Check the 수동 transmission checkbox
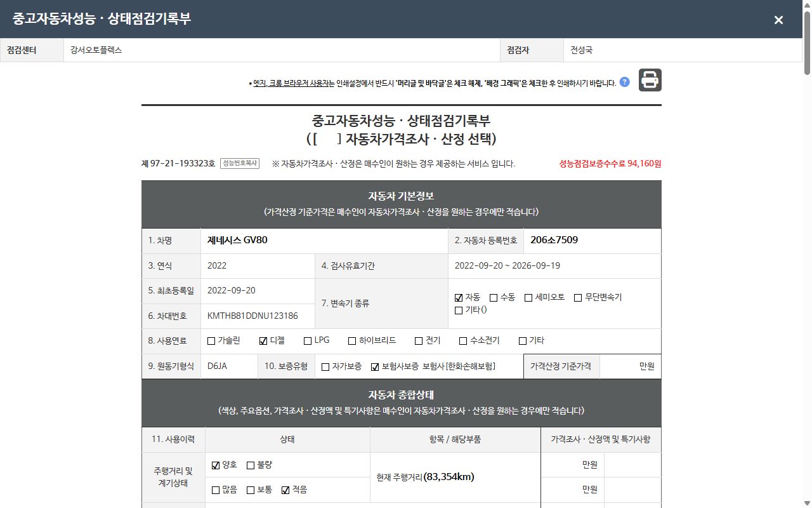Screen dimensions: 812x508 [x=494, y=298]
